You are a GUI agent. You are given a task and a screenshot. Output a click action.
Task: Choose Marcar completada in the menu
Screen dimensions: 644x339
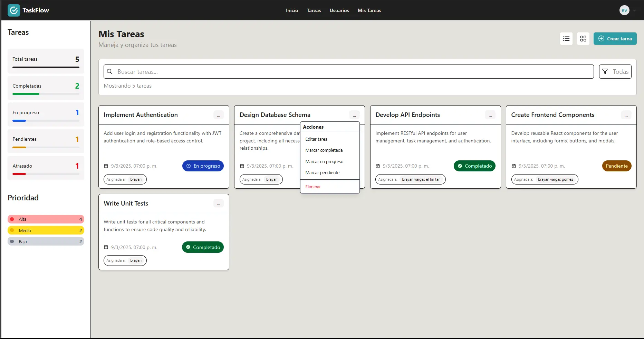click(330, 150)
